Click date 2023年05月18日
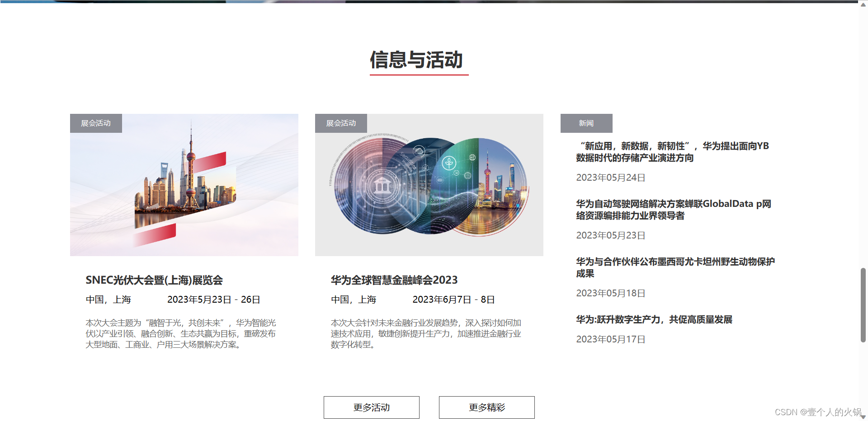 point(611,293)
